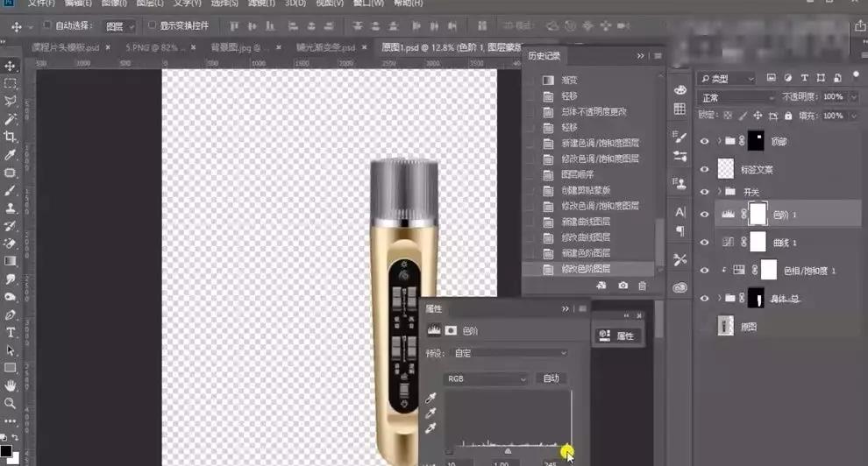Open the Paragraph panel icon
This screenshot has height=466, width=868.
tap(680, 230)
